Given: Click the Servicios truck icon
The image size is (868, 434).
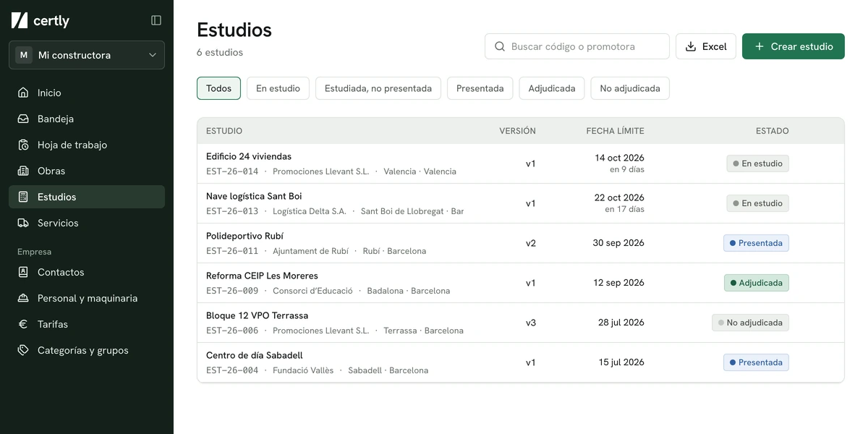Looking at the screenshot, I should (x=23, y=223).
